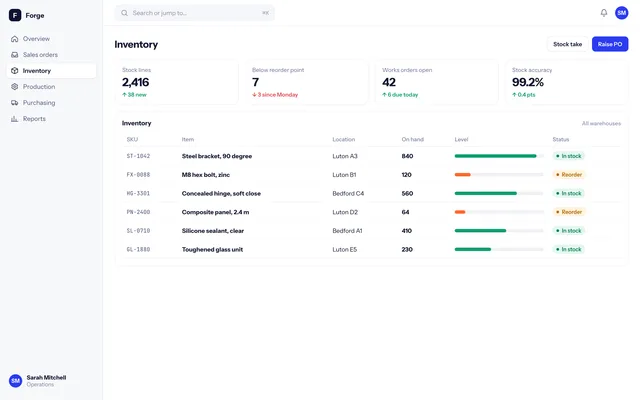Click the On hand column header
640x400 pixels.
(x=413, y=140)
